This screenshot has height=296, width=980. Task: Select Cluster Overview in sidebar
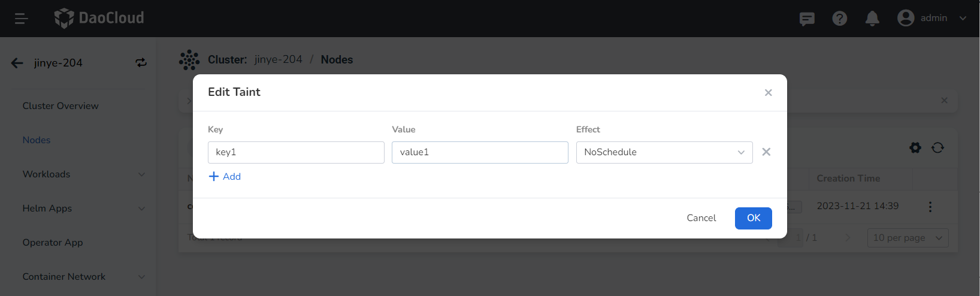[61, 106]
